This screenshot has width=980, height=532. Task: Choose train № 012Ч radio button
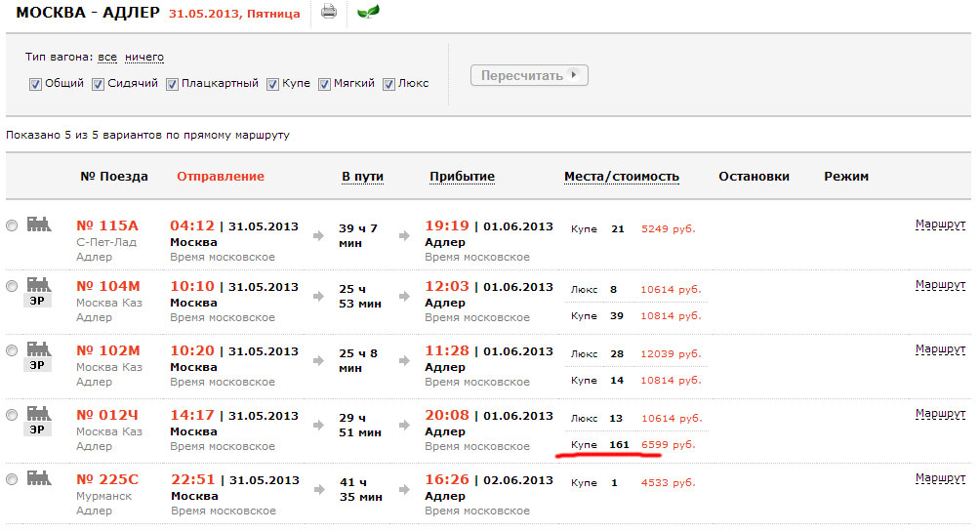click(x=12, y=415)
